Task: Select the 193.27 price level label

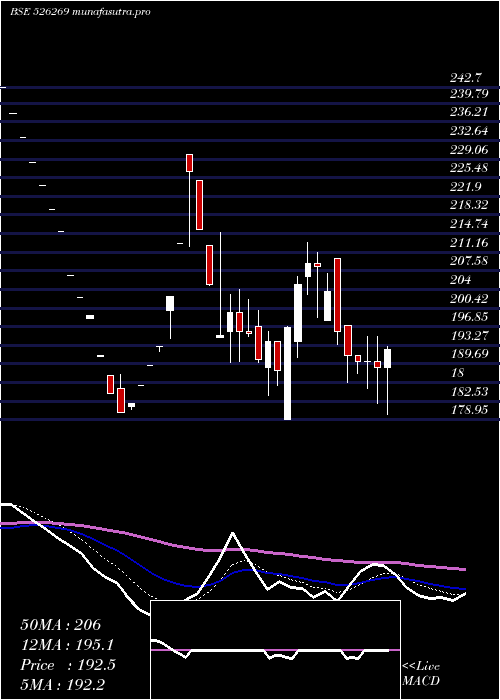Action: tap(469, 335)
